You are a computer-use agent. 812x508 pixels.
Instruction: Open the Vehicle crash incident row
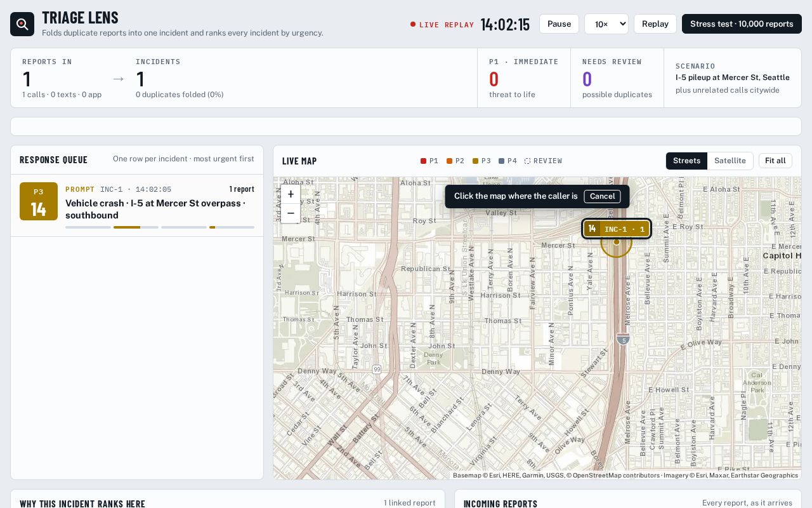137,206
